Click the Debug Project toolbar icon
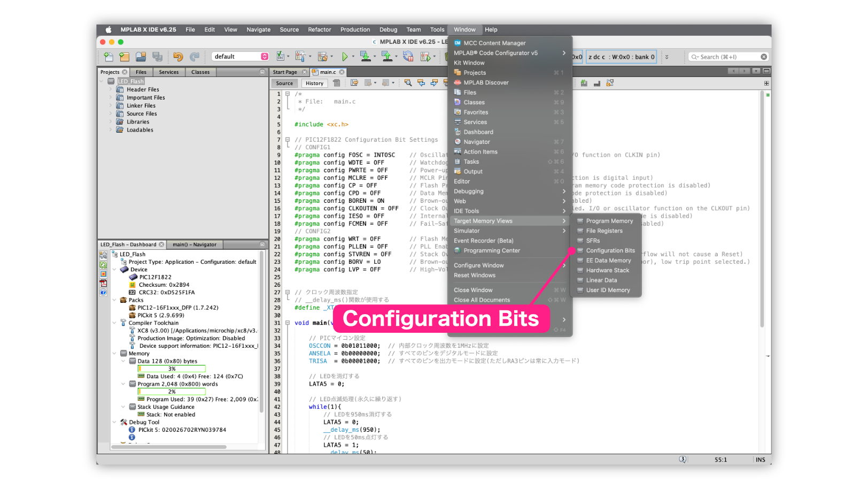The width and height of the screenshot is (868, 489). click(x=425, y=56)
